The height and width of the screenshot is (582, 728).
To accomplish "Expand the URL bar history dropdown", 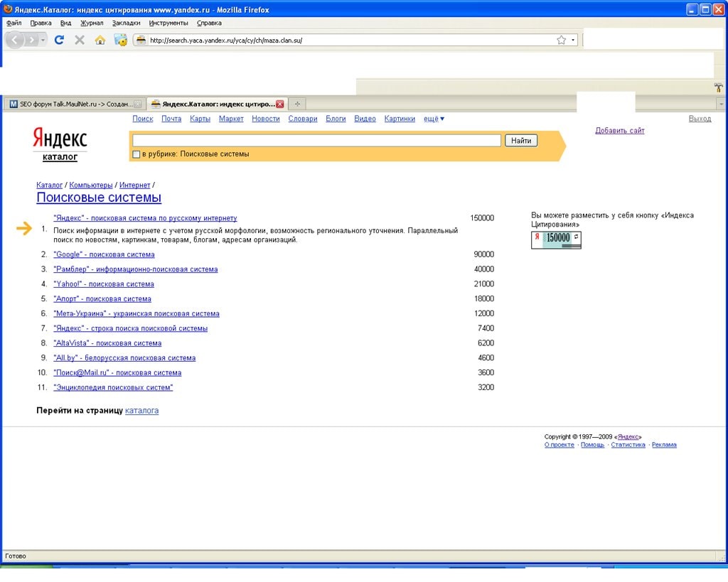I will [x=573, y=41].
